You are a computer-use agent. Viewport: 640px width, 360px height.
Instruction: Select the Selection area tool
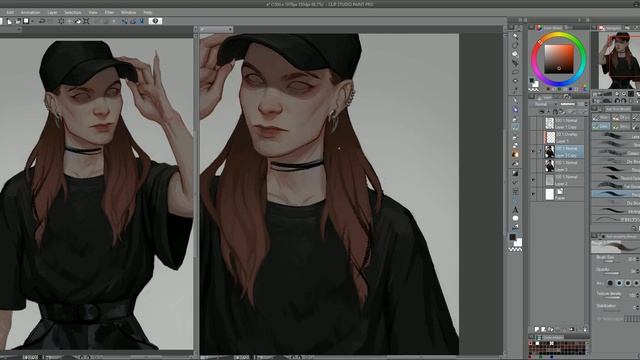(x=516, y=72)
